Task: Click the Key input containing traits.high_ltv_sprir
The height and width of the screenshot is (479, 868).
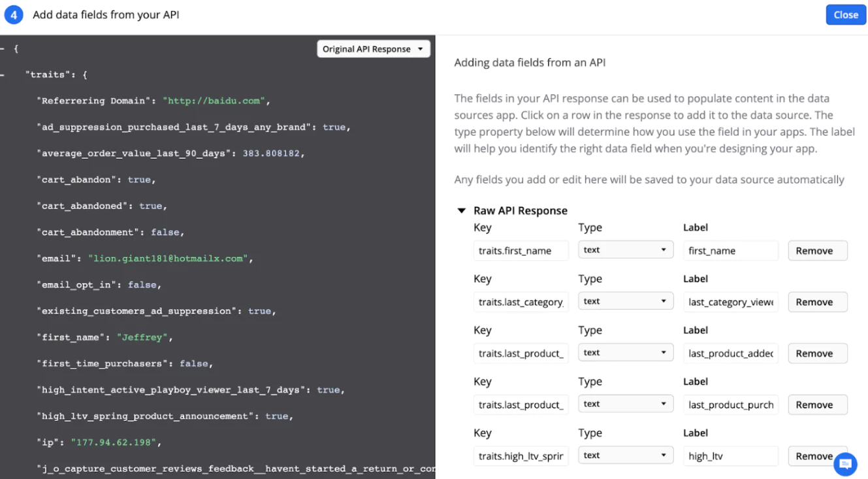Action: coord(521,455)
